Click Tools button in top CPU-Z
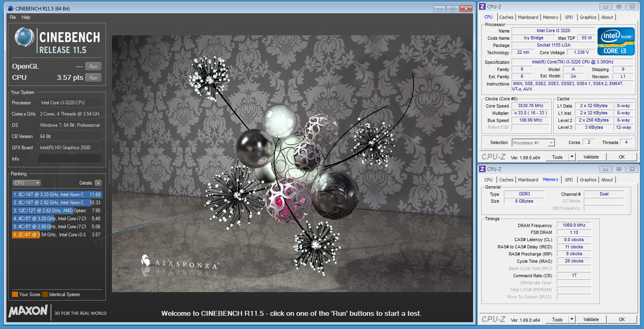The height and width of the screenshot is (329, 644). (x=557, y=157)
